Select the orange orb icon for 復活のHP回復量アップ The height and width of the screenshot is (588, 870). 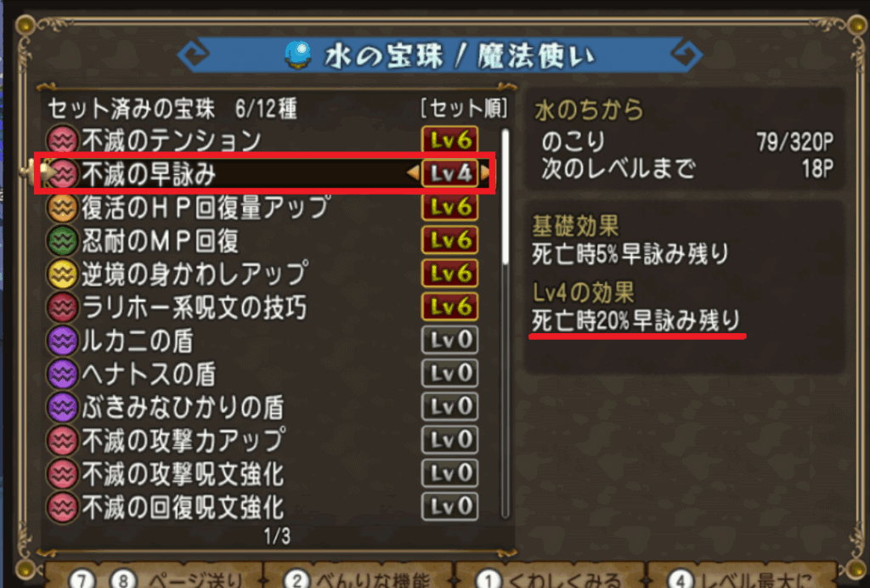(x=62, y=207)
